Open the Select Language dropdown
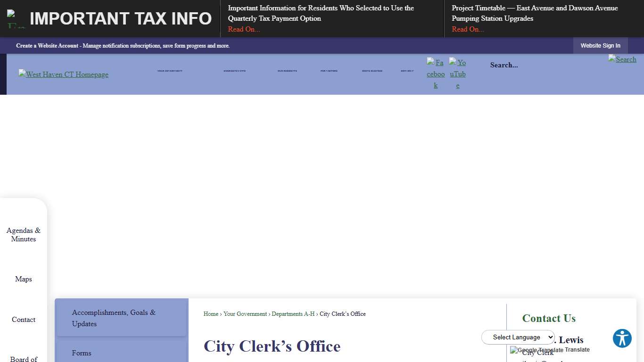Image resolution: width=644 pixels, height=362 pixels. click(x=518, y=337)
